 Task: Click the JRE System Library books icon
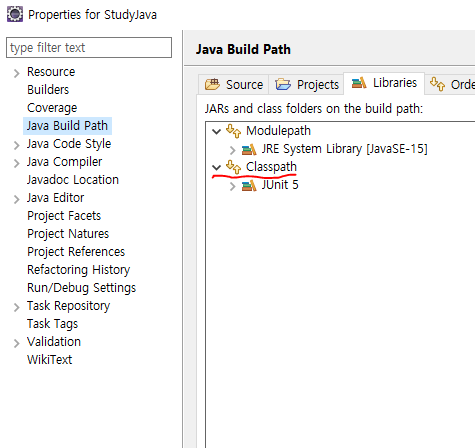[x=249, y=149]
